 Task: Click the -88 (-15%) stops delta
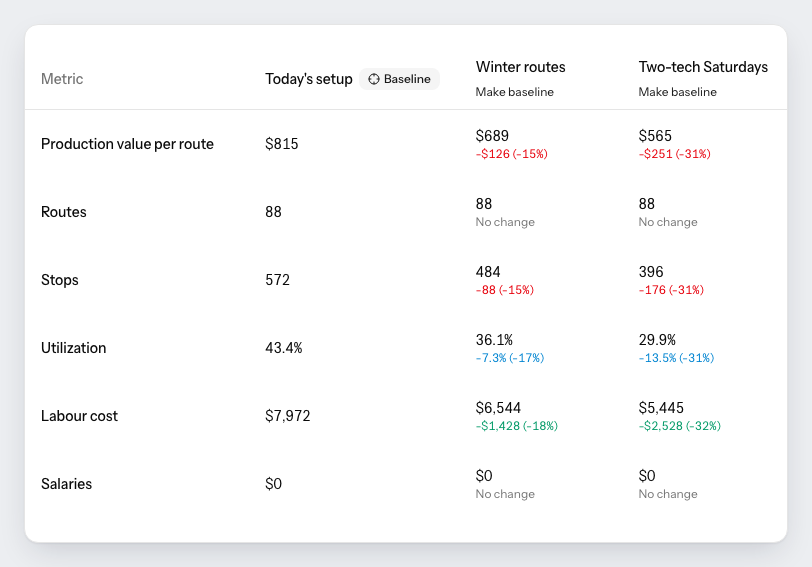504,290
